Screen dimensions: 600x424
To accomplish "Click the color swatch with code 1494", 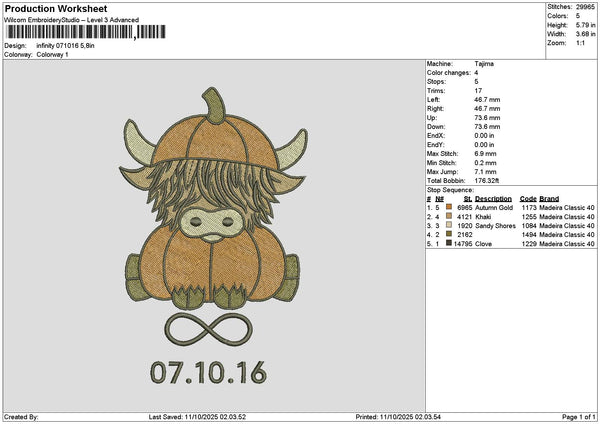I will click(x=449, y=234).
